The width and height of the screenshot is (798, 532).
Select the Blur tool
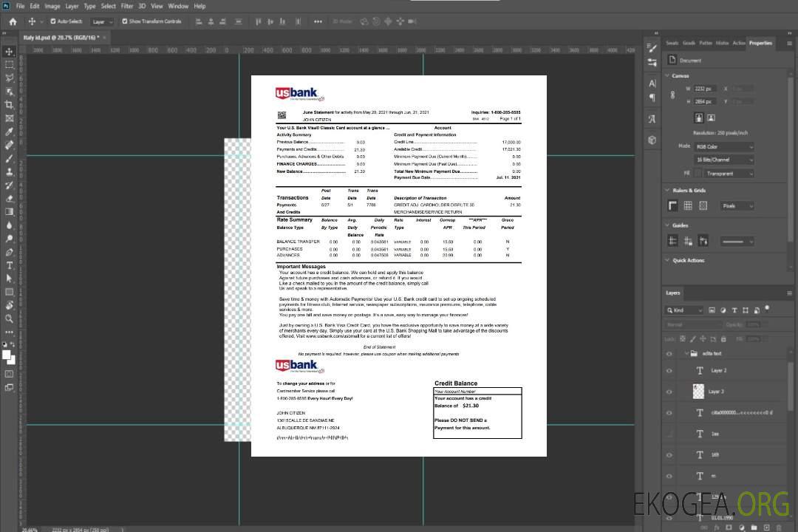tap(9, 225)
